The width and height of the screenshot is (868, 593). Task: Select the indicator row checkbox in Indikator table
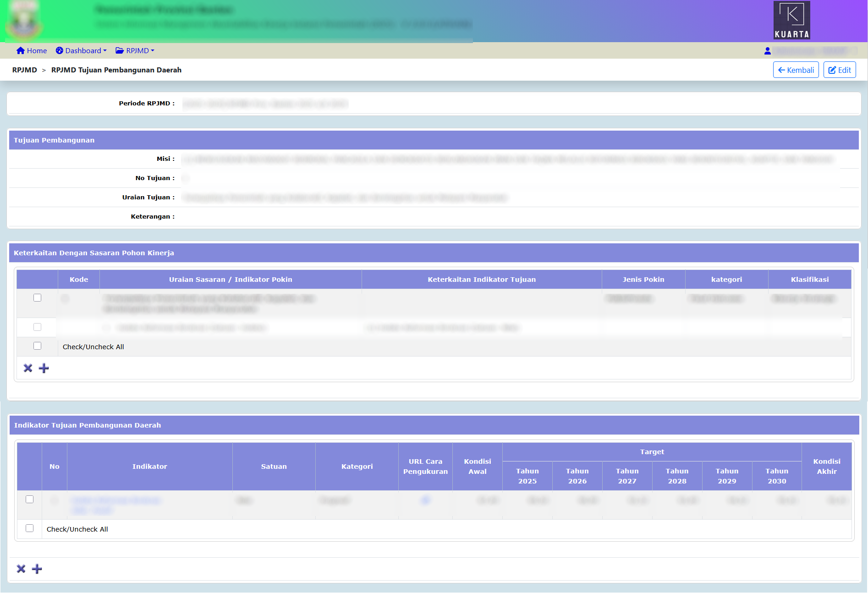click(30, 500)
